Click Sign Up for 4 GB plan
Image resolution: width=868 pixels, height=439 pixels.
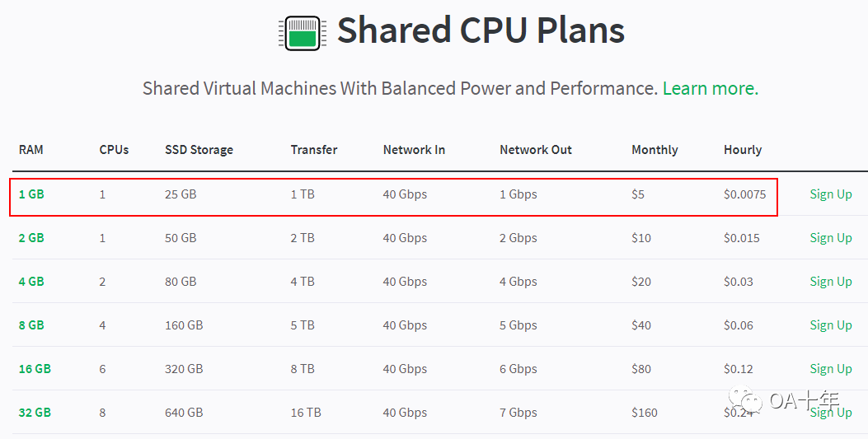tap(830, 282)
